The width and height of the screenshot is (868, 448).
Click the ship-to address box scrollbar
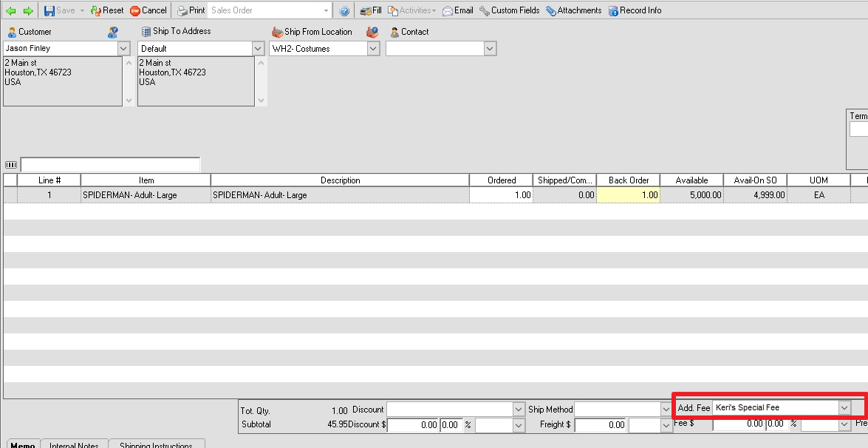pyautogui.click(x=262, y=81)
